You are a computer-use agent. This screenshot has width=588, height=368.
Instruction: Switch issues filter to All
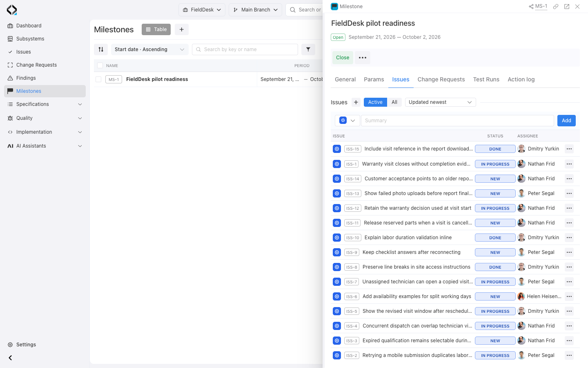point(394,102)
